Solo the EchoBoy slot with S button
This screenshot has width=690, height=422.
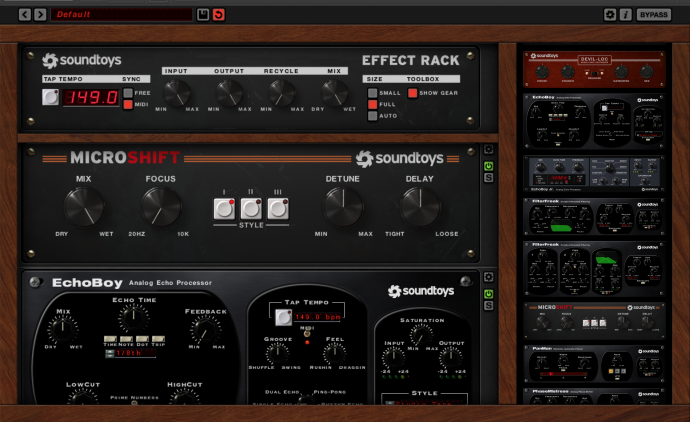(x=488, y=306)
